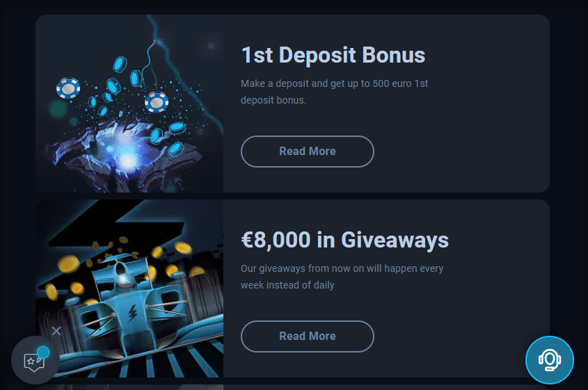Click the blue notification dot on the feedback widget
This screenshot has width=588, height=390.
point(43,352)
